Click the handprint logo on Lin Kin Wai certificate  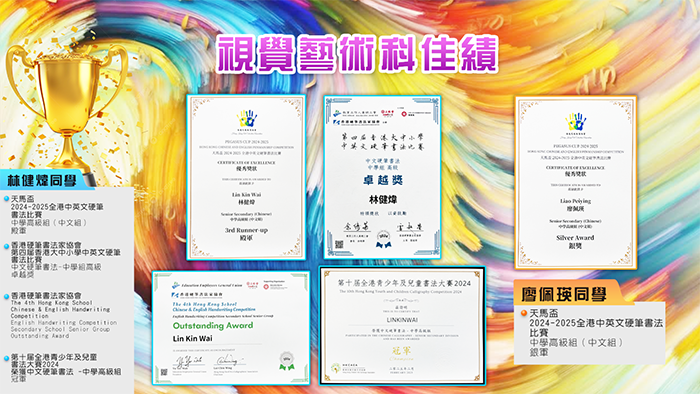[246, 120]
